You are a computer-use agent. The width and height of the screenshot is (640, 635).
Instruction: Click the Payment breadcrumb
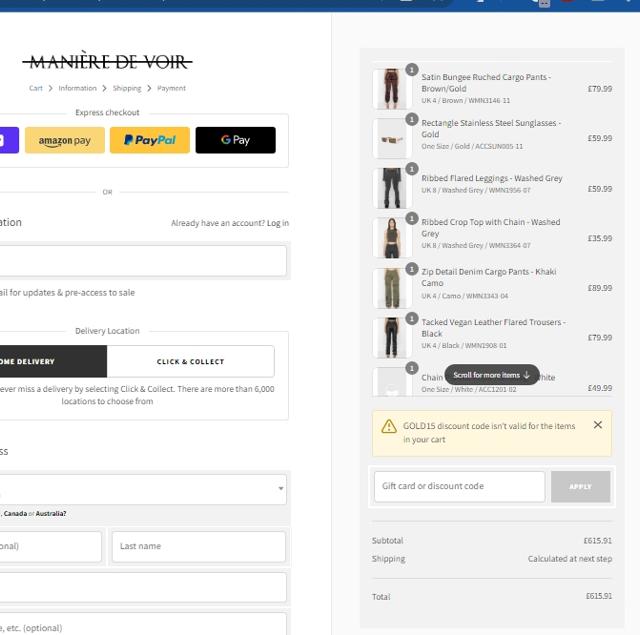coord(171,88)
